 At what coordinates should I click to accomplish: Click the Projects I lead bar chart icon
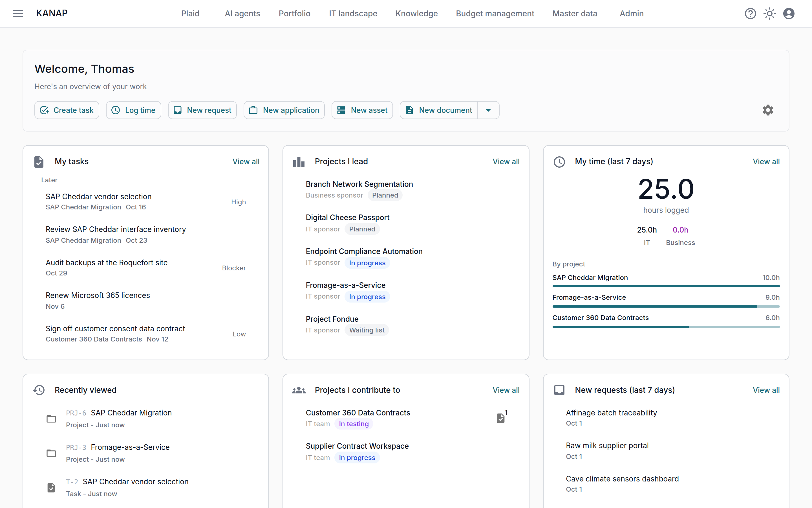pos(299,162)
